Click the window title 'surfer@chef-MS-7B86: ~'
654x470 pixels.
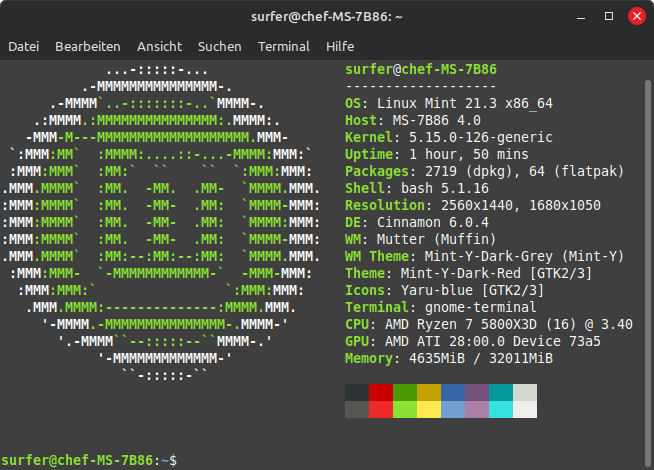coord(327,17)
